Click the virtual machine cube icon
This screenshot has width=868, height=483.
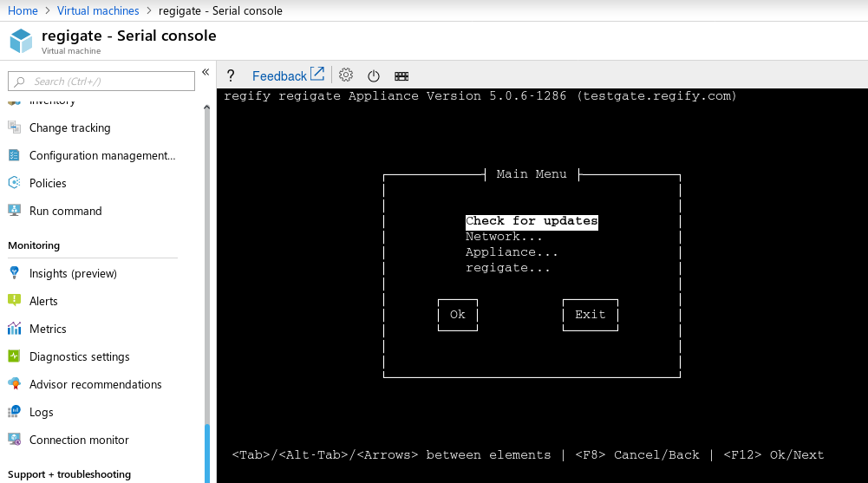pos(21,41)
